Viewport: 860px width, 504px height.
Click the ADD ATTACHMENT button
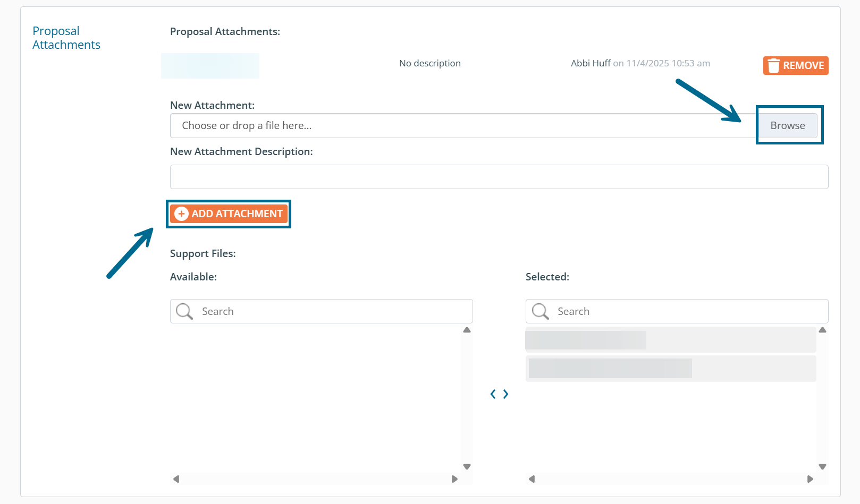(x=229, y=213)
